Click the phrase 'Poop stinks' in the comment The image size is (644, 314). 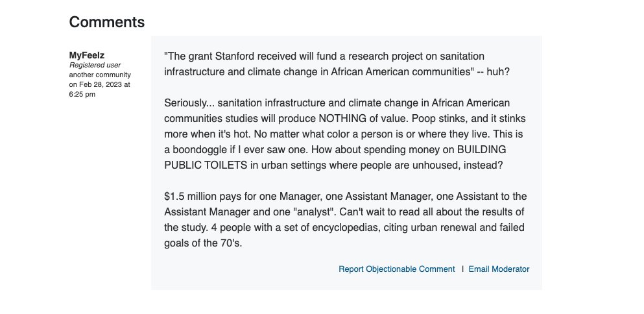click(x=440, y=119)
